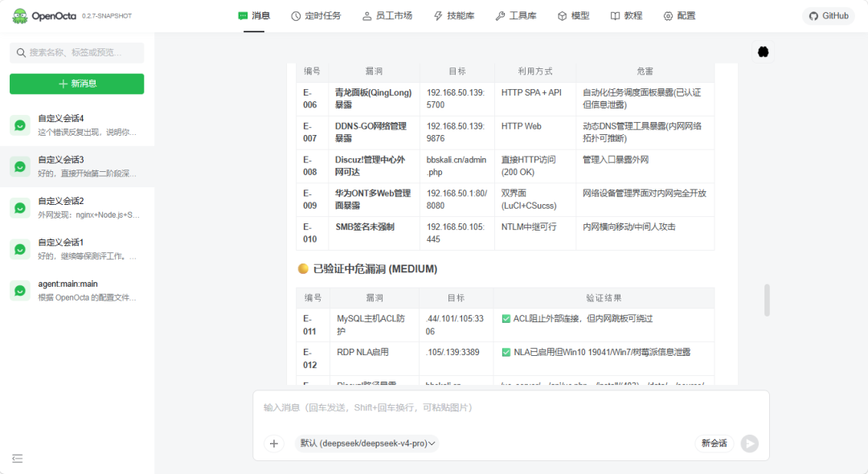Viewport: 868px width, 474px height.
Task: Click the green checkmark in row E-012
Action: point(506,353)
